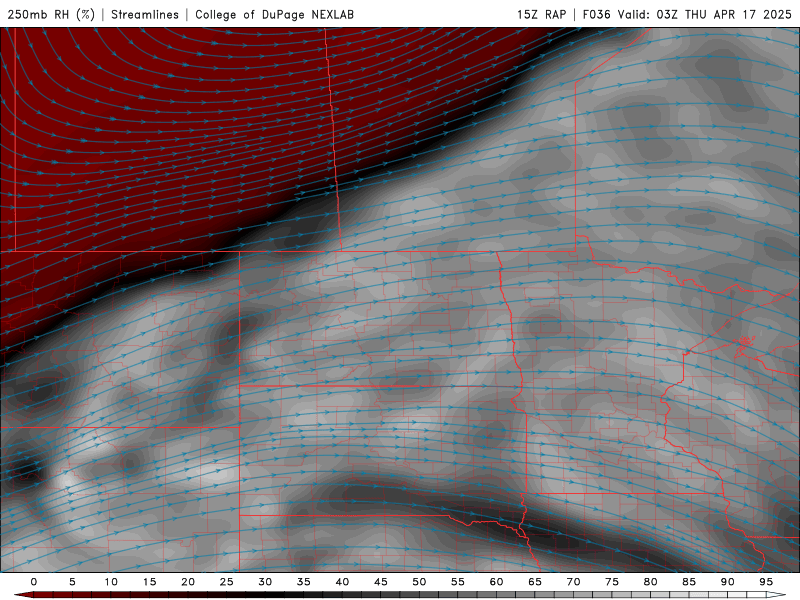Click the colorbar tick label "70"
This screenshot has height=600, width=800.
(573, 582)
